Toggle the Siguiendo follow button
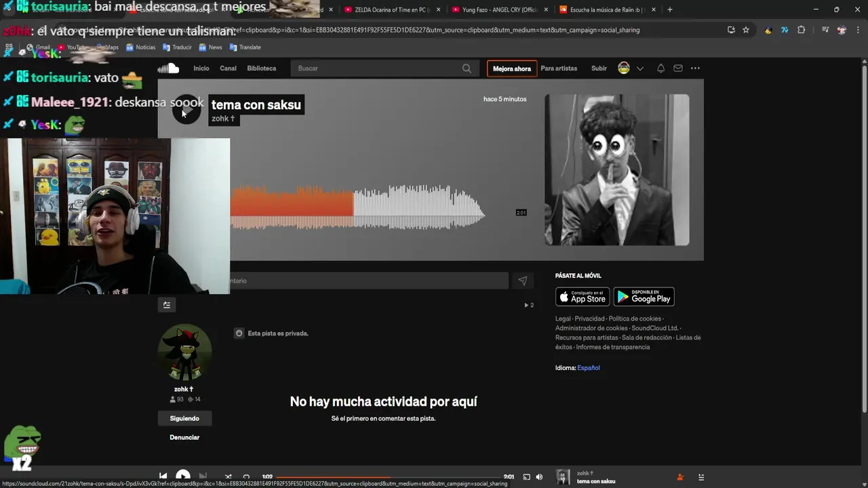The height and width of the screenshot is (488, 868). (x=184, y=418)
